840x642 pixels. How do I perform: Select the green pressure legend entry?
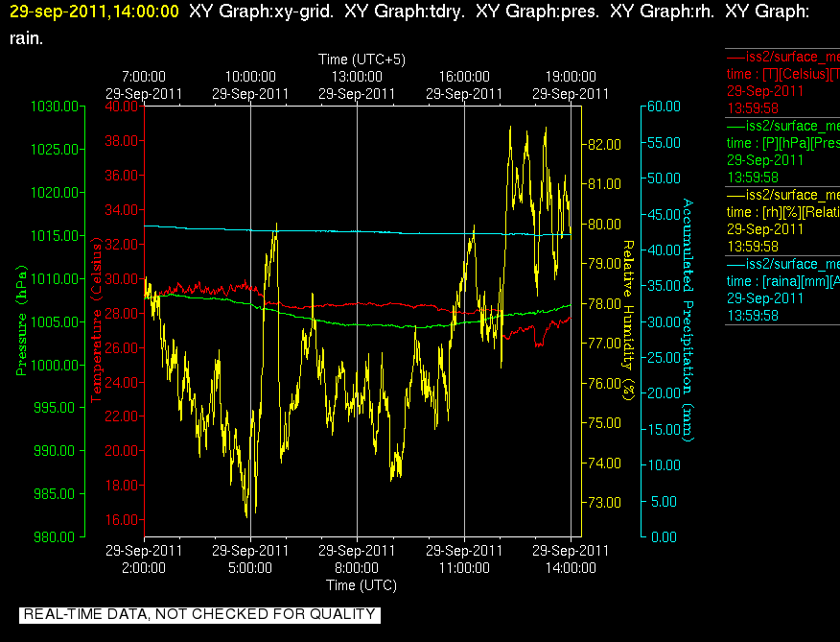pyautogui.click(x=782, y=152)
